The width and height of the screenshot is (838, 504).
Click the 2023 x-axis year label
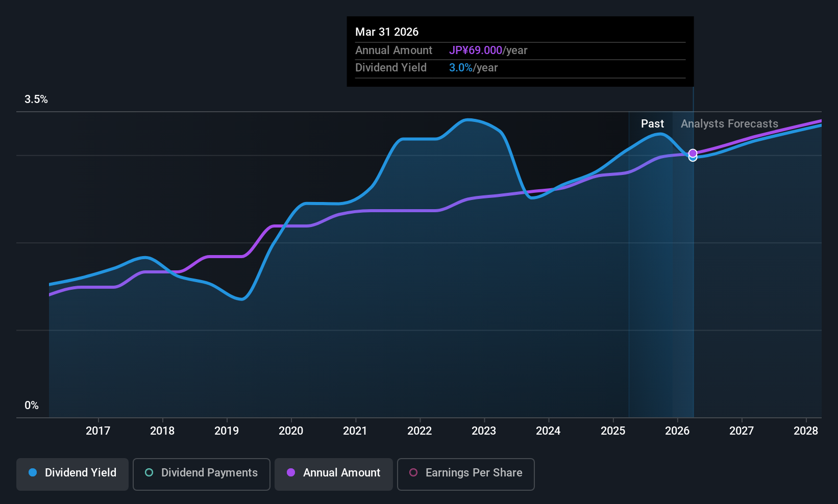[x=484, y=431]
